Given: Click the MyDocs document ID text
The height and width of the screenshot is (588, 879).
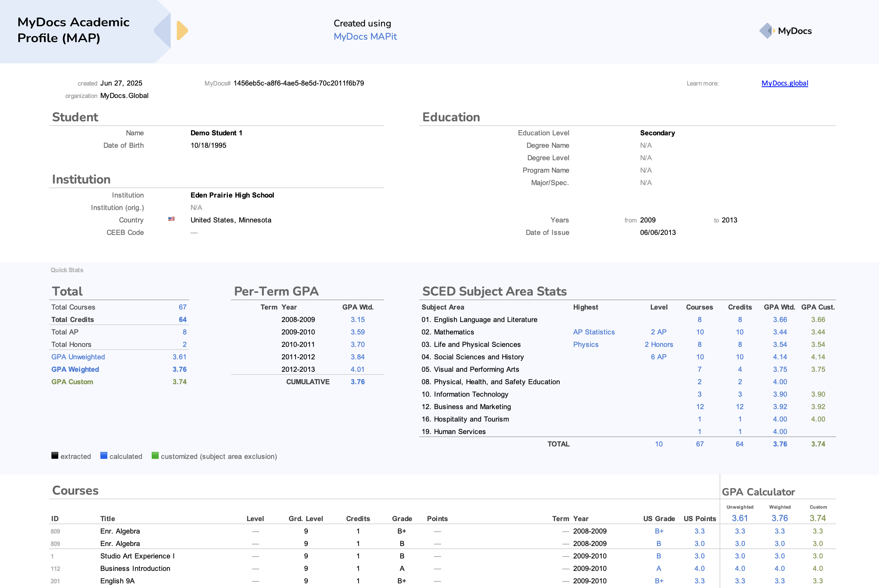Looking at the screenshot, I should point(298,83).
